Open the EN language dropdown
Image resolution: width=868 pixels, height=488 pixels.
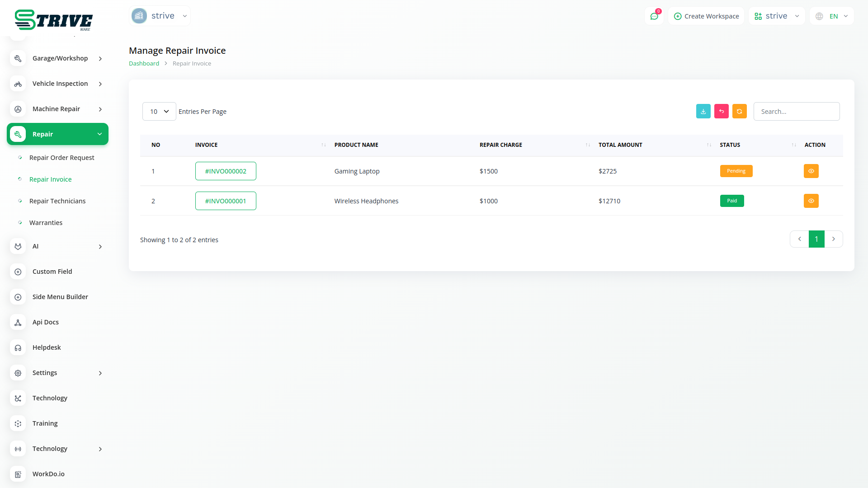pos(832,16)
